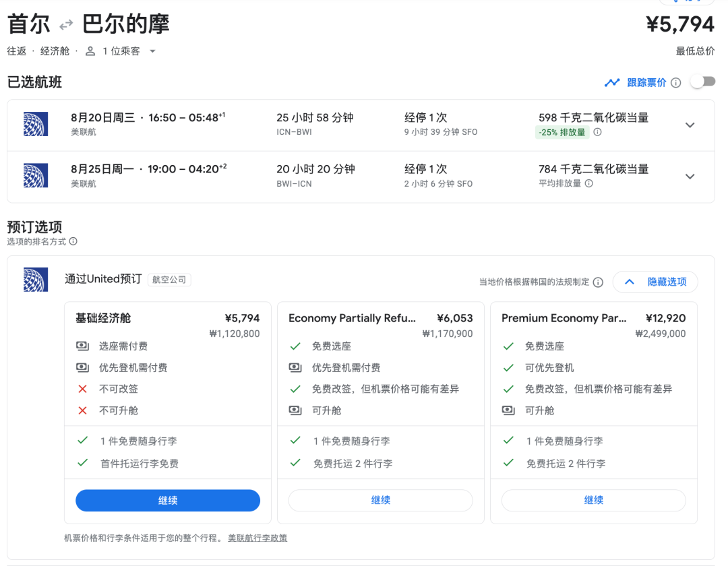Click the 航空公司 tag next to 通过United预订
The image size is (728, 566).
tap(169, 280)
